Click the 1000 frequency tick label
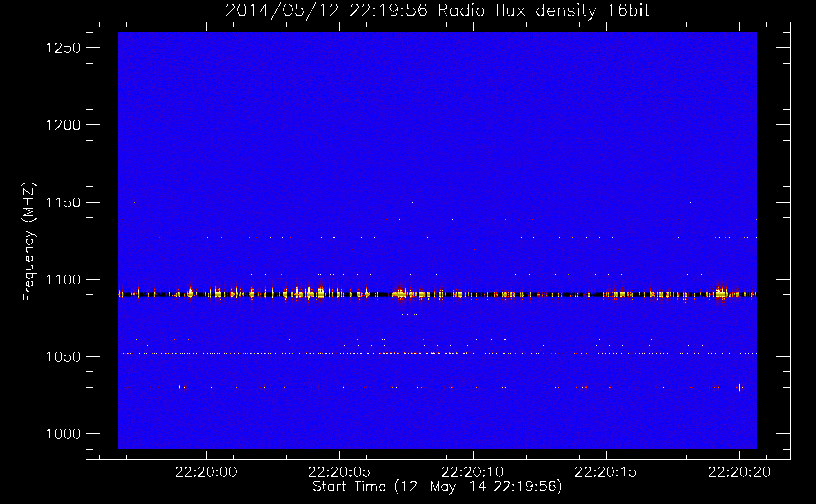This screenshot has width=816, height=504. pyautogui.click(x=63, y=434)
